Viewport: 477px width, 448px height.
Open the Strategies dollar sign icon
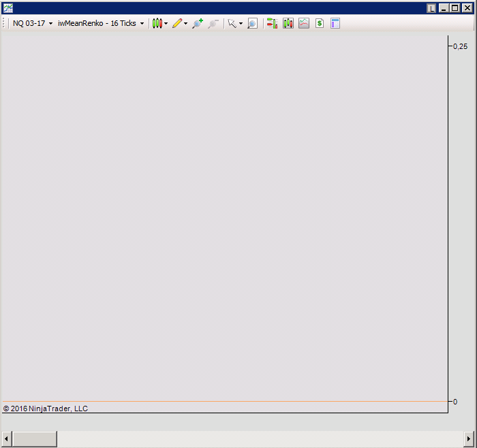(320, 23)
